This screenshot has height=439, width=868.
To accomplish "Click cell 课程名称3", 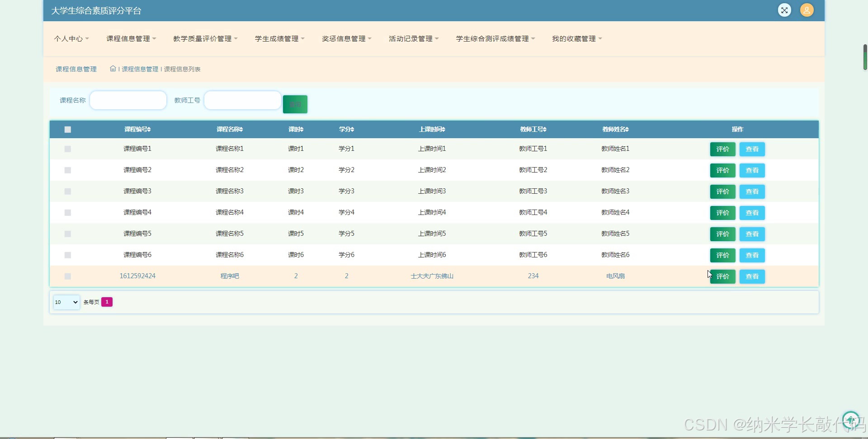I will (x=230, y=191).
